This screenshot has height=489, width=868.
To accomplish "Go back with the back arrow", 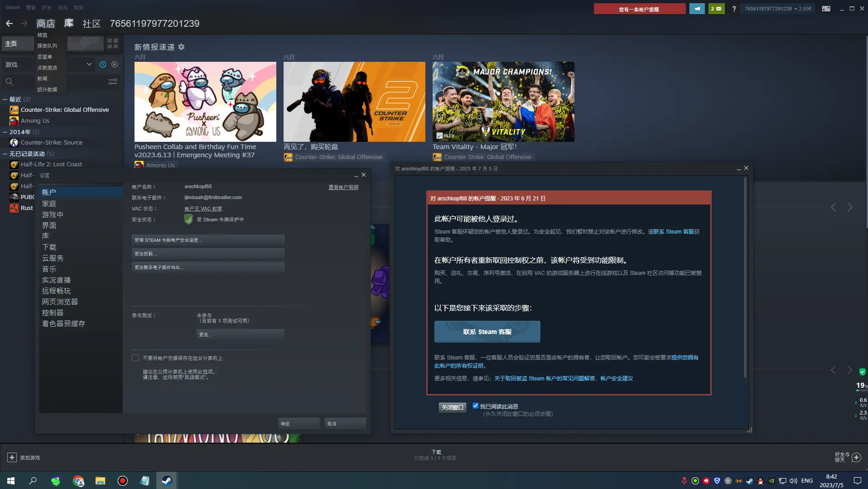I will [9, 23].
